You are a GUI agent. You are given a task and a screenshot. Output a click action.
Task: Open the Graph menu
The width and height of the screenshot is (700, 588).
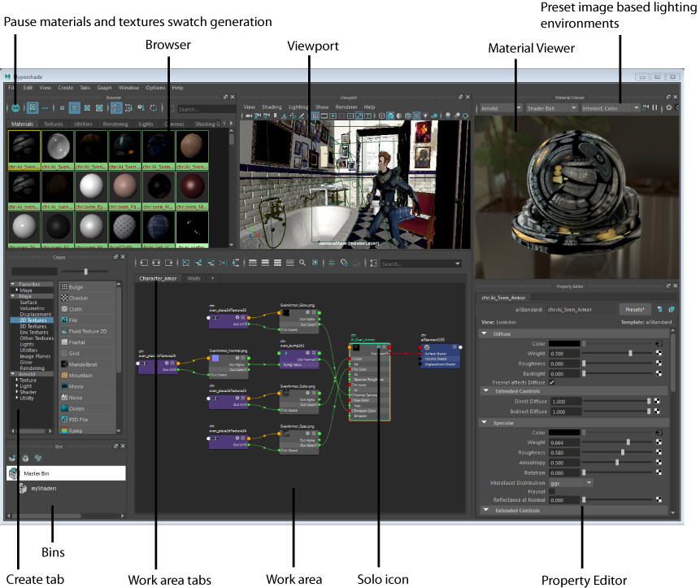[104, 88]
